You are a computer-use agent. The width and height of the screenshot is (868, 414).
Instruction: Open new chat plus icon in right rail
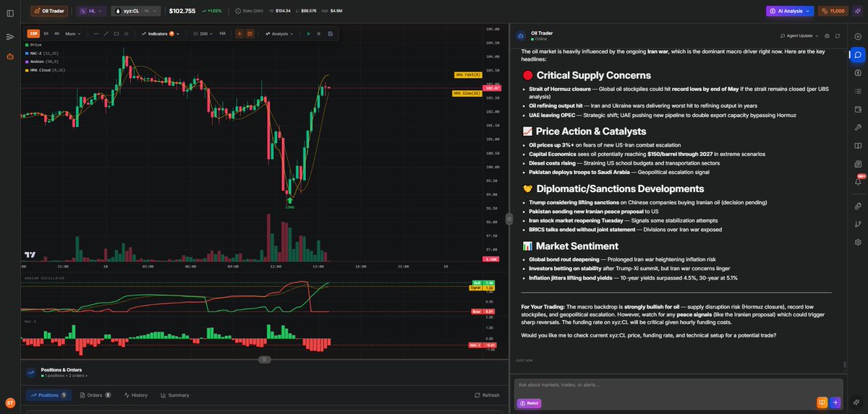coord(857,35)
